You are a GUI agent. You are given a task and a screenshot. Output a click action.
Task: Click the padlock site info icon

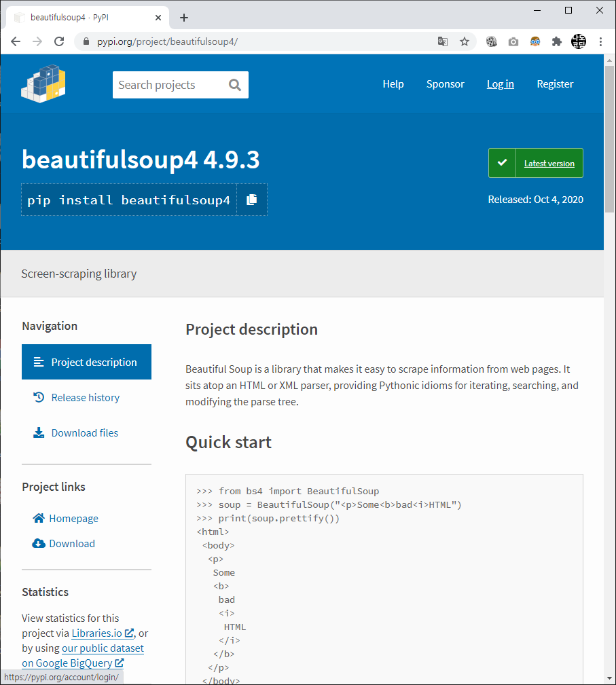pos(86,41)
